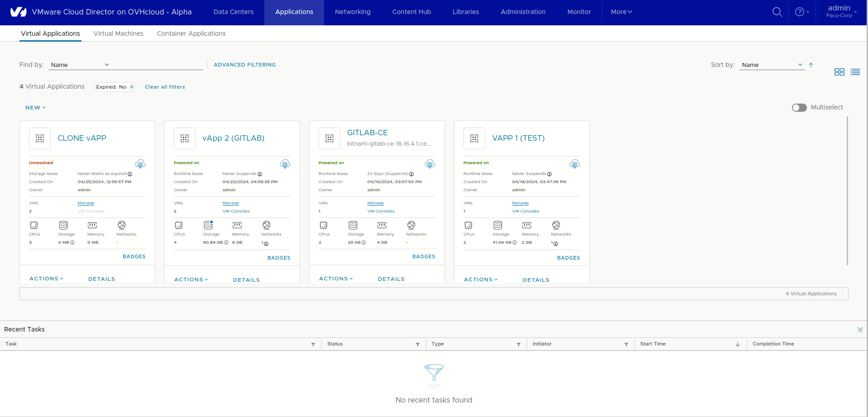Expand ACTIONS menu for VAPP 1 (TEST)

[x=480, y=280]
